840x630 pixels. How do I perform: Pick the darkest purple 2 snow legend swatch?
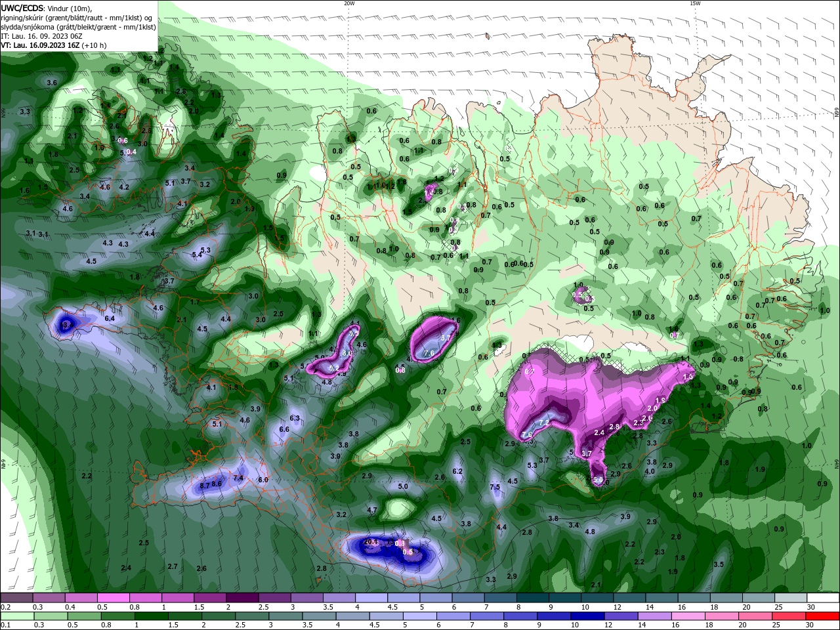coord(242,598)
